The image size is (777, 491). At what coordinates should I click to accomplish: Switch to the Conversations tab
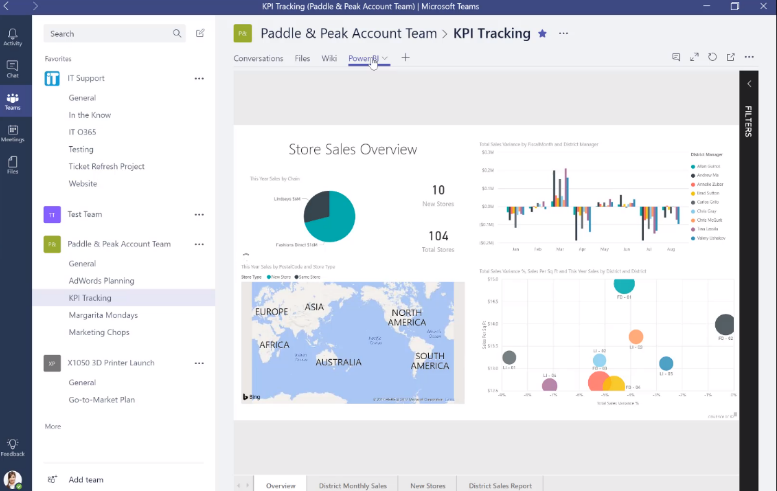point(258,58)
